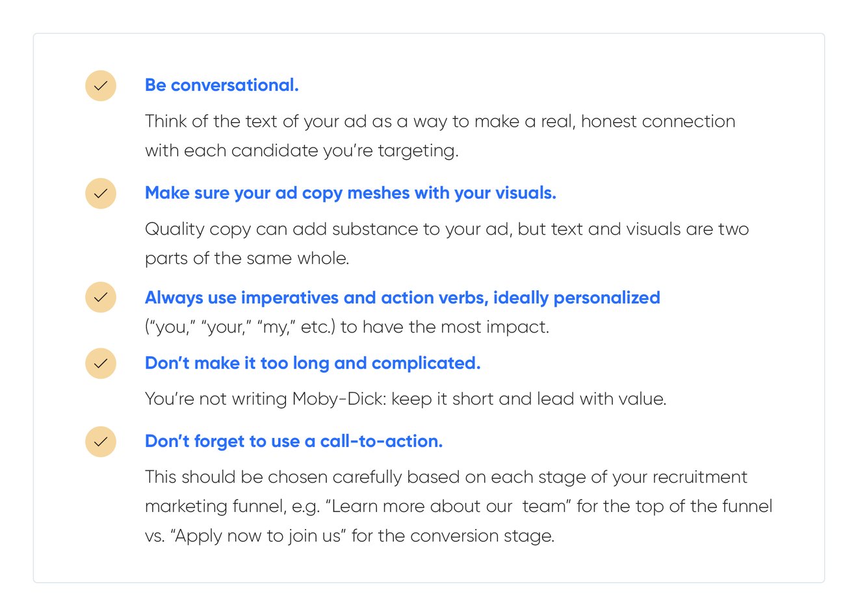This screenshot has width=858, height=616.
Task: Click the text 'parts of the same whole.'
Action: 247,259
